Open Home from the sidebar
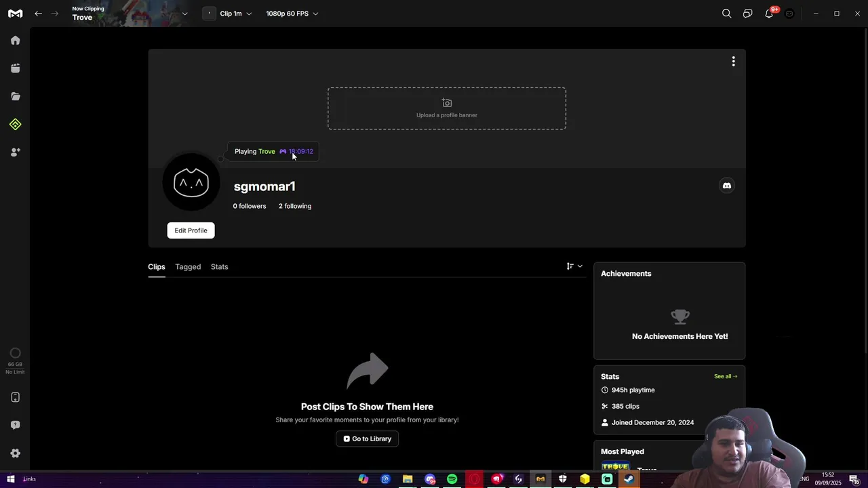This screenshot has width=868, height=488. point(15,40)
